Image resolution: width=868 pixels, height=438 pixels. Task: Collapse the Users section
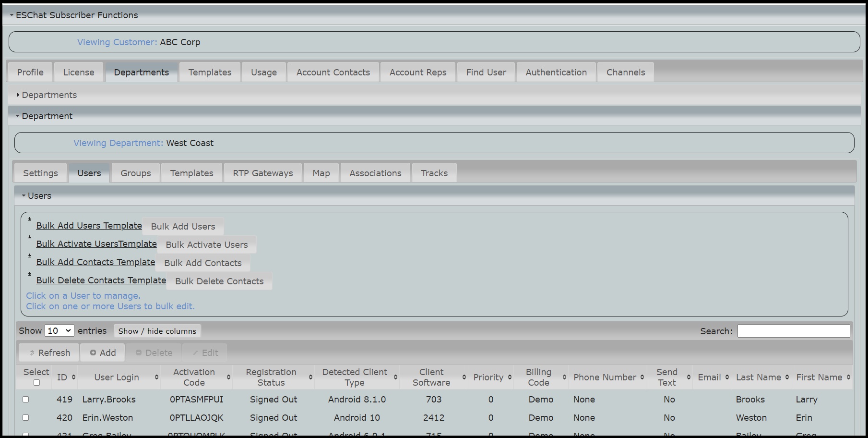pos(23,195)
